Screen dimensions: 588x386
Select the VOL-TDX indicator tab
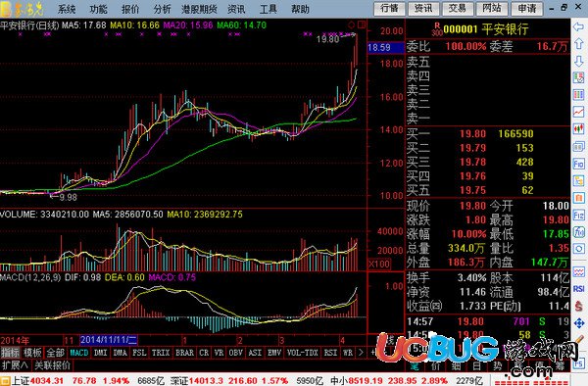click(302, 353)
